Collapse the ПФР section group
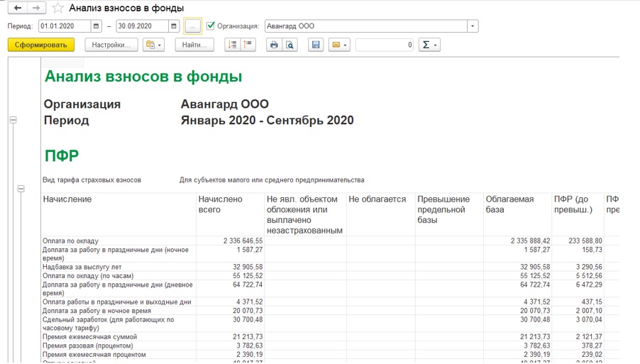 tap(21, 189)
